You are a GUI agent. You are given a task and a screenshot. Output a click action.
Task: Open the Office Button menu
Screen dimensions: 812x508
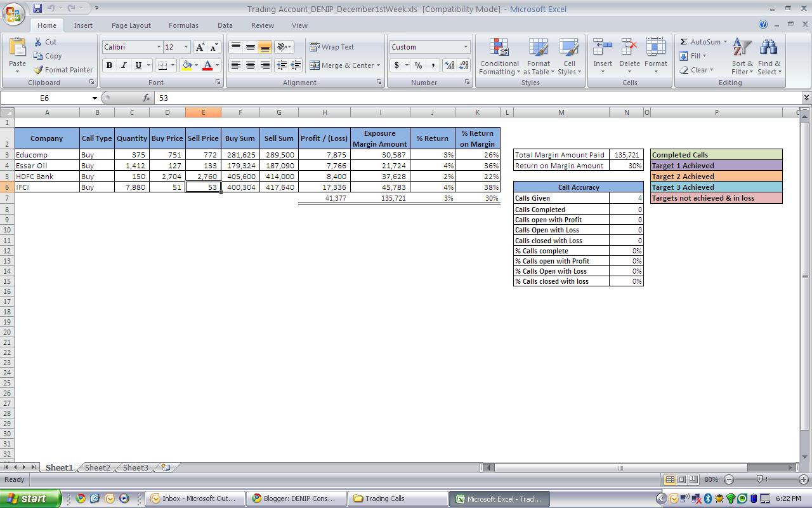pos(13,13)
